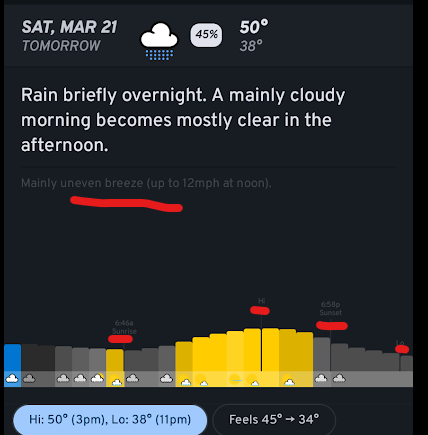The width and height of the screenshot is (428, 435).
Task: Click the 6:46a Sunrise marker label
Action: (x=124, y=327)
